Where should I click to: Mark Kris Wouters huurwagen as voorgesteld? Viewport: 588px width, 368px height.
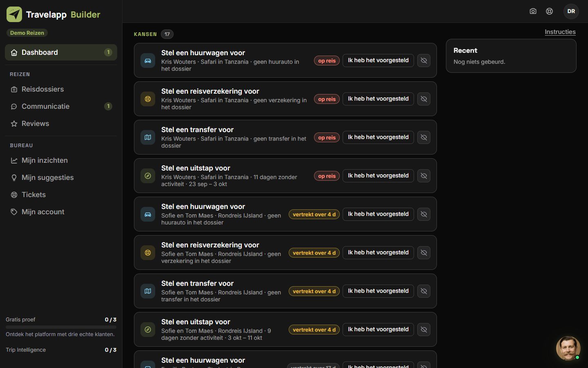(378, 61)
